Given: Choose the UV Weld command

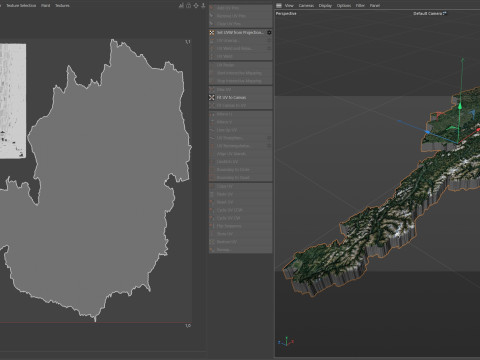Looking at the screenshot, I should coord(240,57).
